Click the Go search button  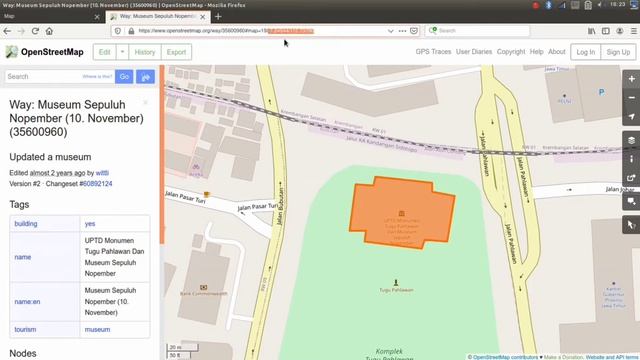[124, 76]
